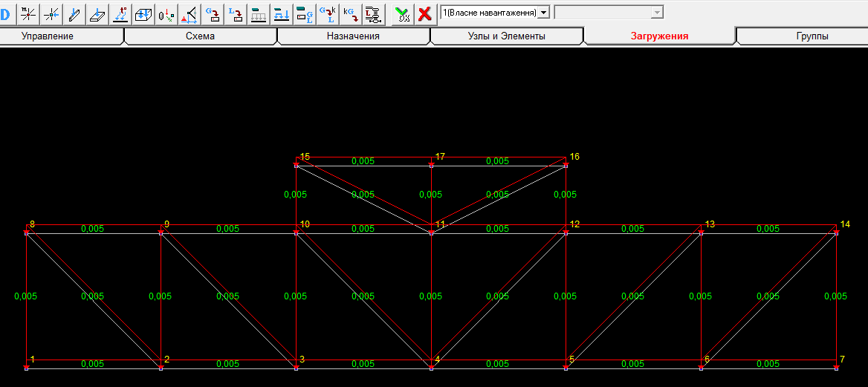Viewport: 868px width, 387px height.
Task: Click the 0,005 load value between nodes 6 and 7
Action: pos(768,364)
